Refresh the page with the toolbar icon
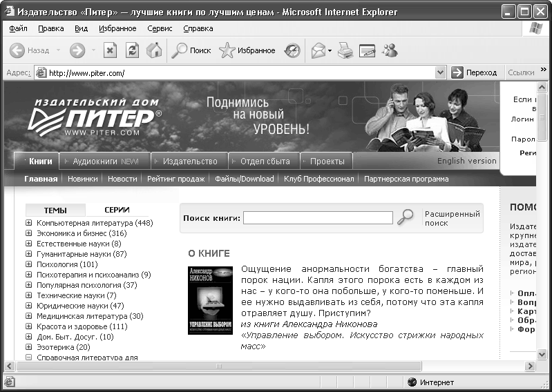 click(x=132, y=50)
